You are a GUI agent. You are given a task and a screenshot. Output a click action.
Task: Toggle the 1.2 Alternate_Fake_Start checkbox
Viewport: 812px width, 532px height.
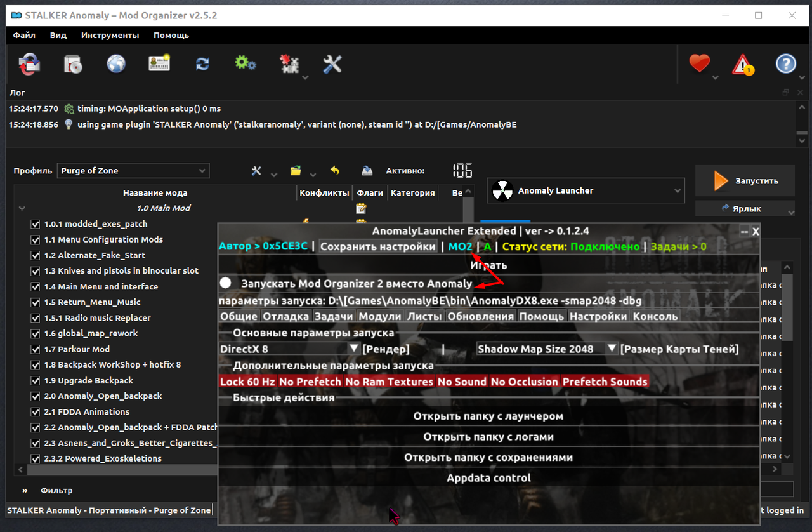pyautogui.click(x=36, y=255)
